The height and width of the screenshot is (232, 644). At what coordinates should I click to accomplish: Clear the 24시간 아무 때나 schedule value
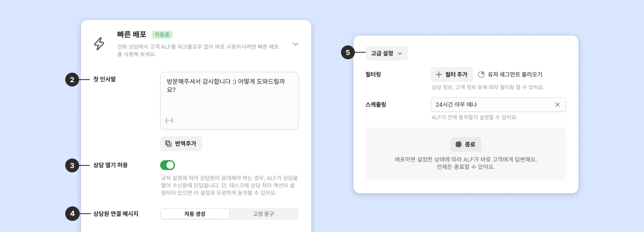coord(557,105)
